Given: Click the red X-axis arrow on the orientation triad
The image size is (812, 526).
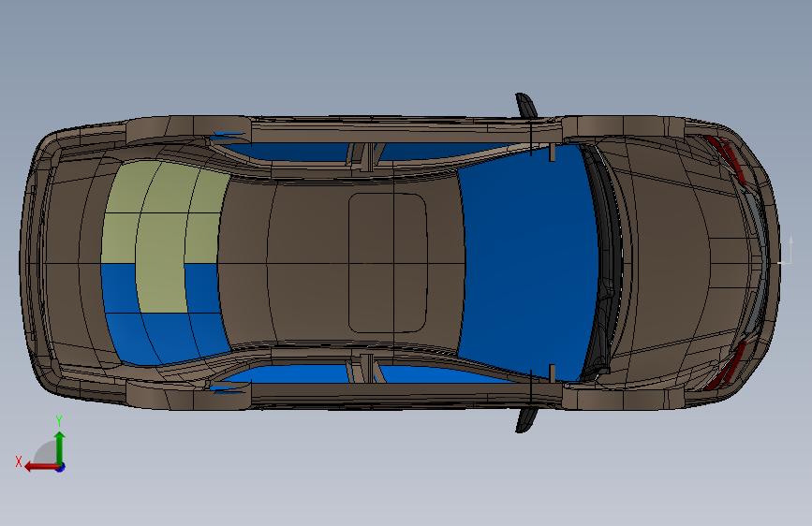Looking at the screenshot, I should [40, 467].
